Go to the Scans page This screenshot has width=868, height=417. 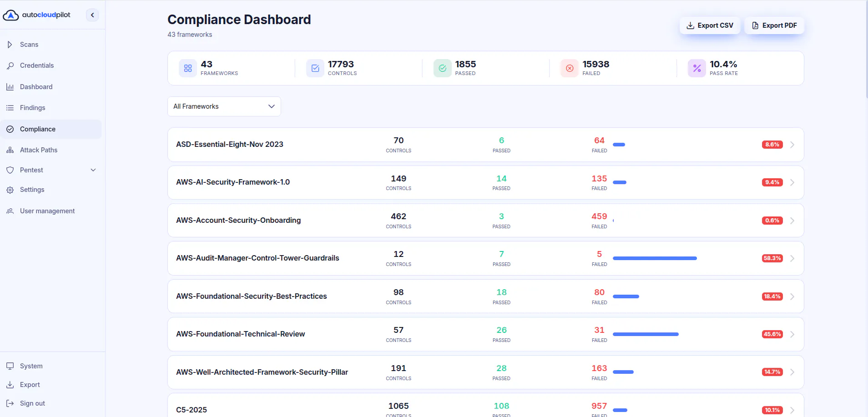[51, 45]
